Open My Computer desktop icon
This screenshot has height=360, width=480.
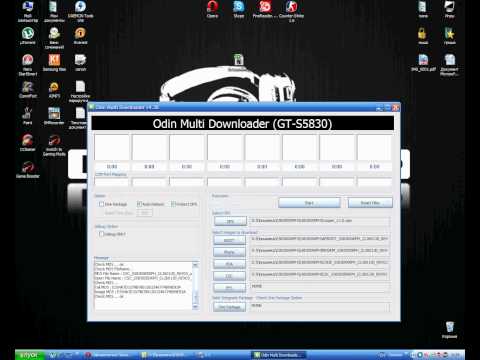coord(28,11)
